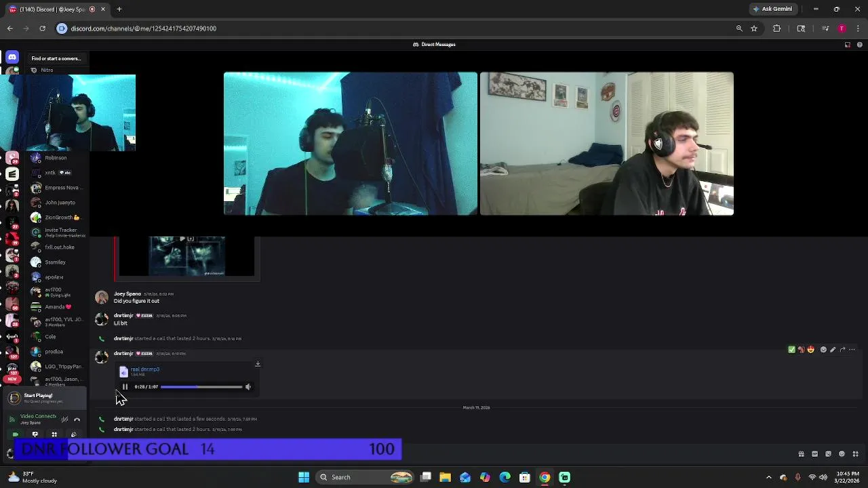Open activities button in voice panel
This screenshot has width=868, height=488.
pos(54,434)
